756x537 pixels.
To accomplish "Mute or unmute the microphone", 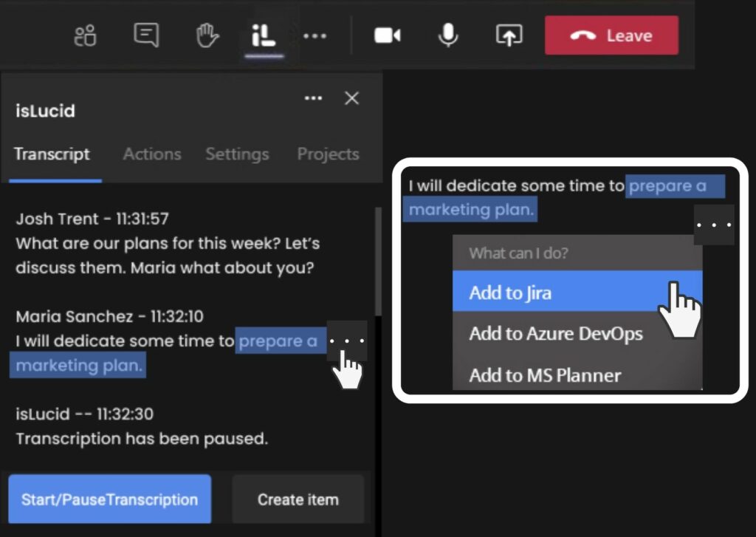I will 448,35.
